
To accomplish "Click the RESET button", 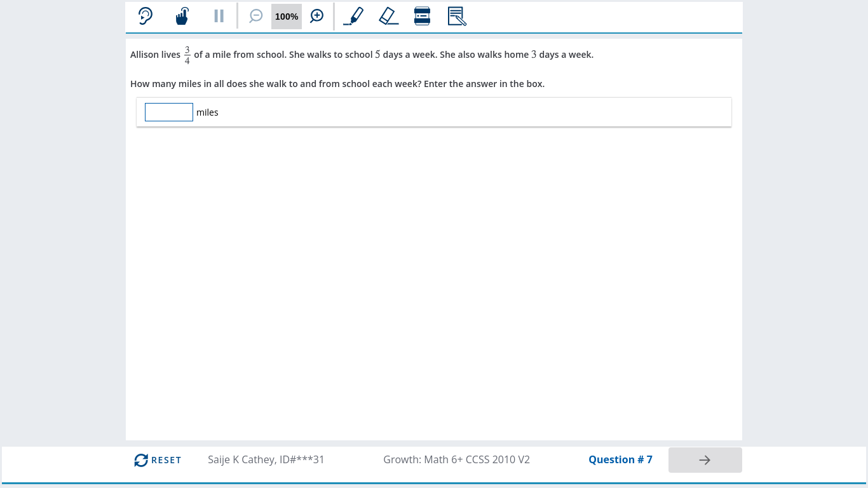I will (x=158, y=460).
